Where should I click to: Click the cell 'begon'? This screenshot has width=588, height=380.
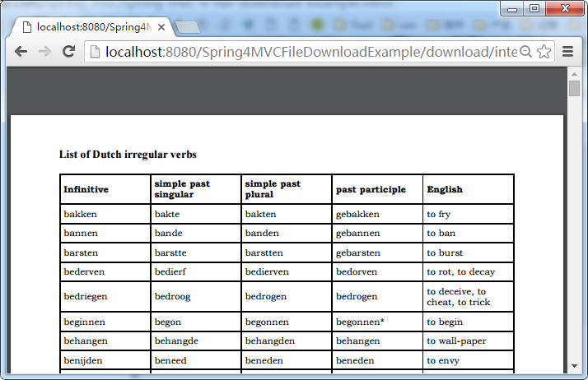[196, 322]
